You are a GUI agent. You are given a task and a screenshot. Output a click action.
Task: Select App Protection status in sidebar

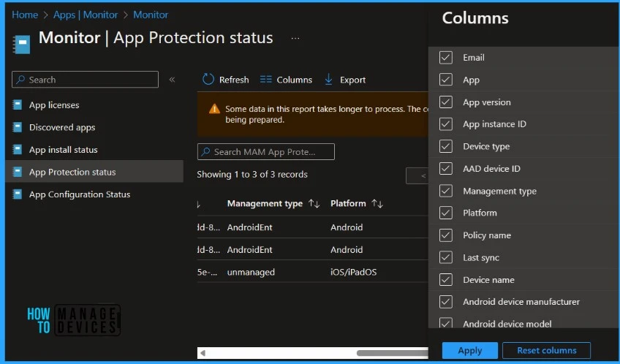click(94, 172)
